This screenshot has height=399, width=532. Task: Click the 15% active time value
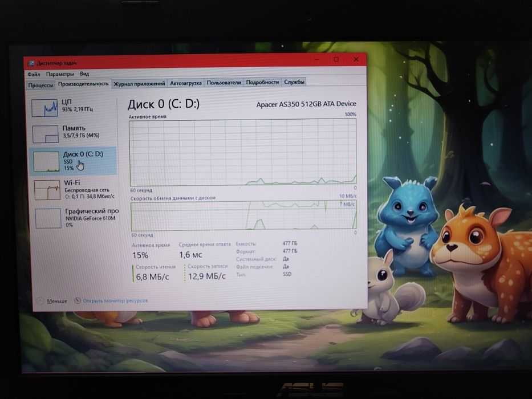[140, 255]
